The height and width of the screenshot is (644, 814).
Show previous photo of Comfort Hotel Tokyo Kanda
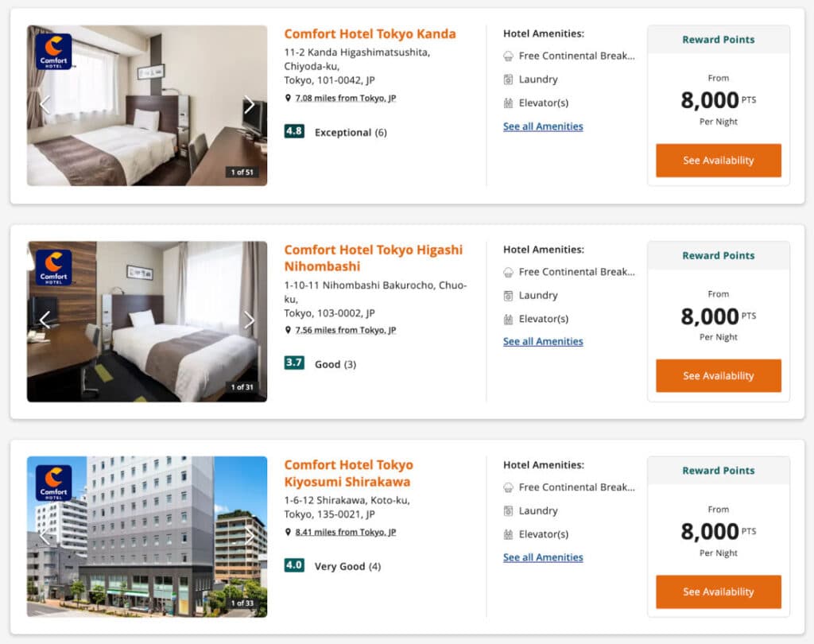pos(45,105)
